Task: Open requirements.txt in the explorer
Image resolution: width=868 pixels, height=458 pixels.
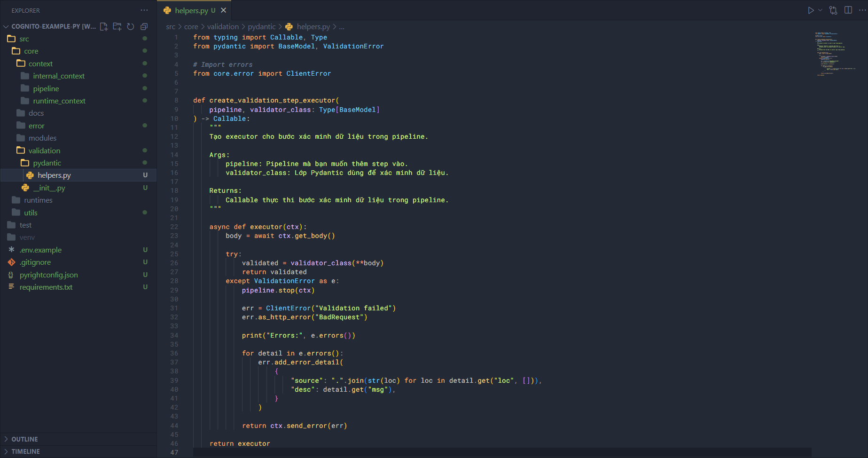Action: pyautogui.click(x=46, y=287)
